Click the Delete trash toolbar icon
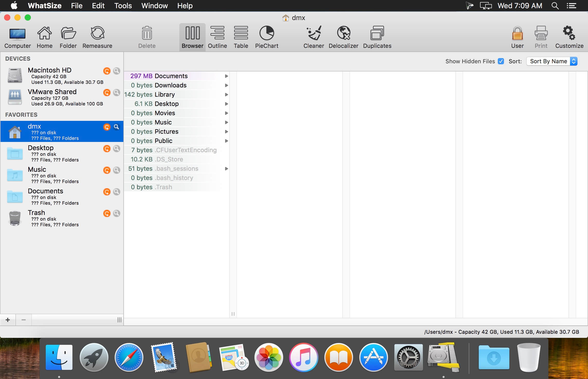This screenshot has width=588, height=379. pyautogui.click(x=147, y=37)
